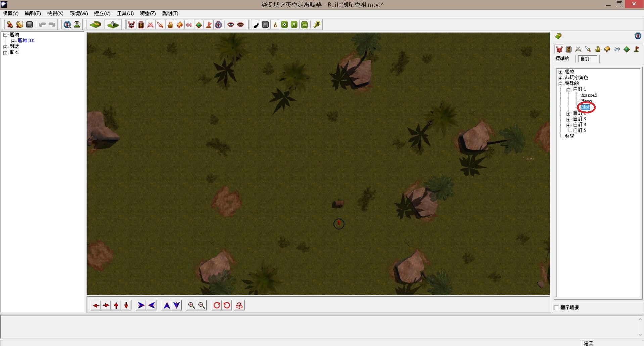Click the golden key icon in toolbar
Screen dimensions: 644x346
tap(317, 25)
